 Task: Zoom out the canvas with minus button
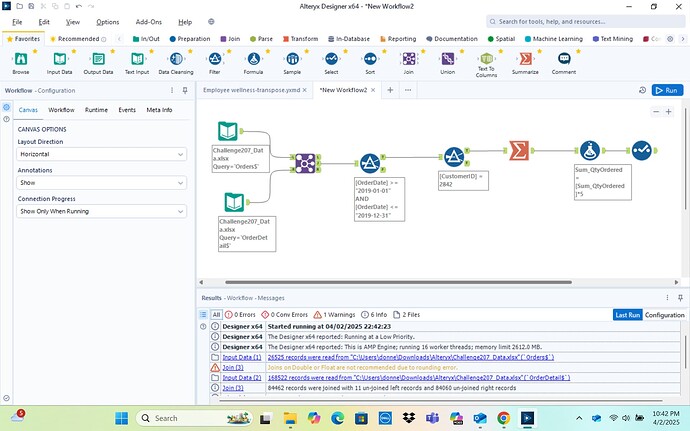pos(656,112)
